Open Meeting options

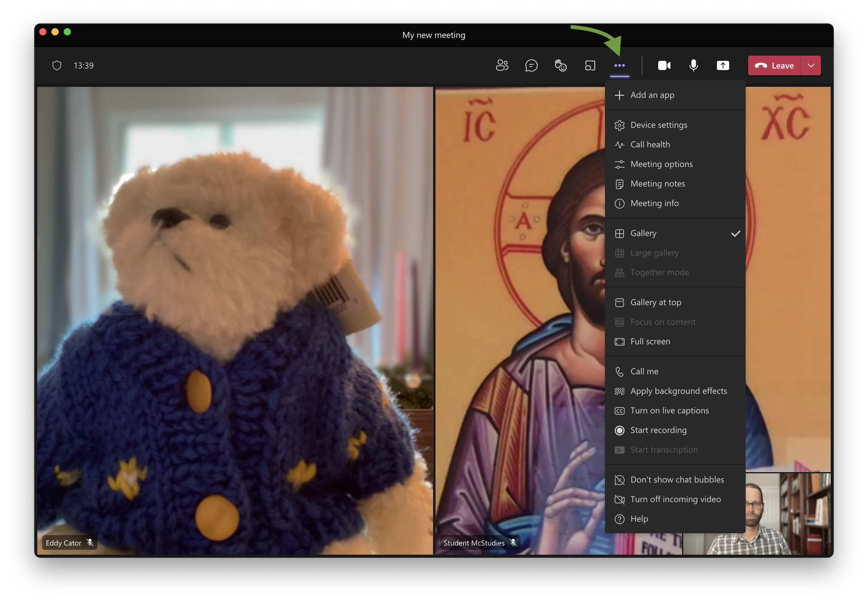[x=675, y=164]
